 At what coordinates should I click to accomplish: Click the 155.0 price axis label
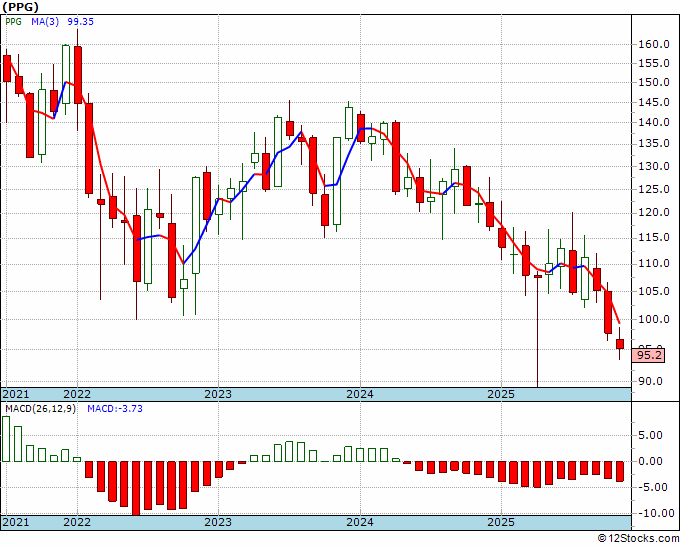click(654, 64)
